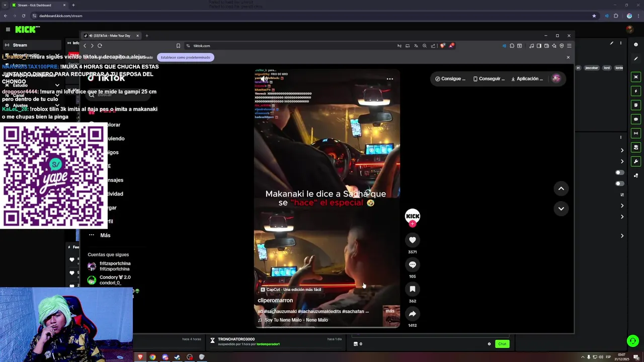Viewport: 644px width, 362px height.
Task: Select the broadcast signal icon in Kick sidebar
Action: pyautogui.click(x=636, y=133)
